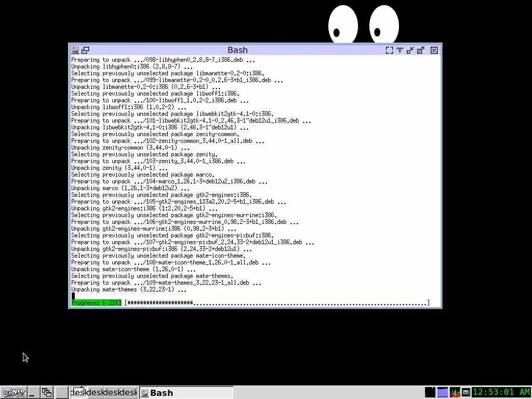This screenshot has height=399, width=532.
Task: Click 'Preparing to unpack .../101-libwebkit2gtk-4.1-0' line
Action: point(191,121)
